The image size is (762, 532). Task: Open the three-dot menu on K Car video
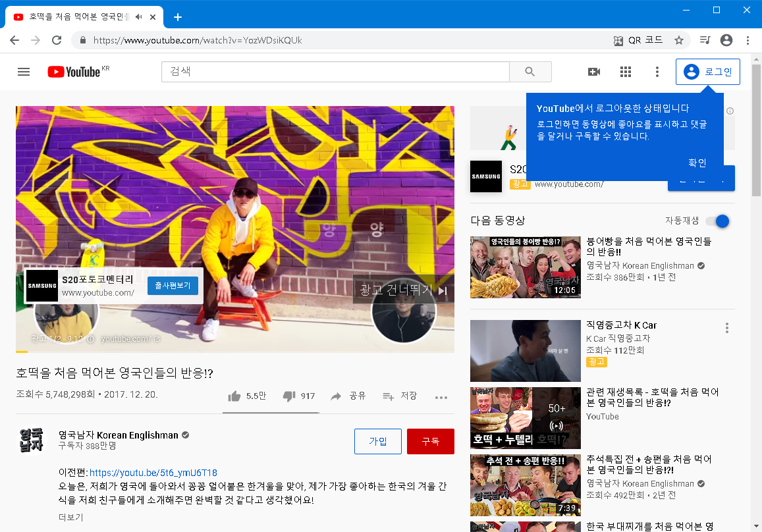[726, 327]
